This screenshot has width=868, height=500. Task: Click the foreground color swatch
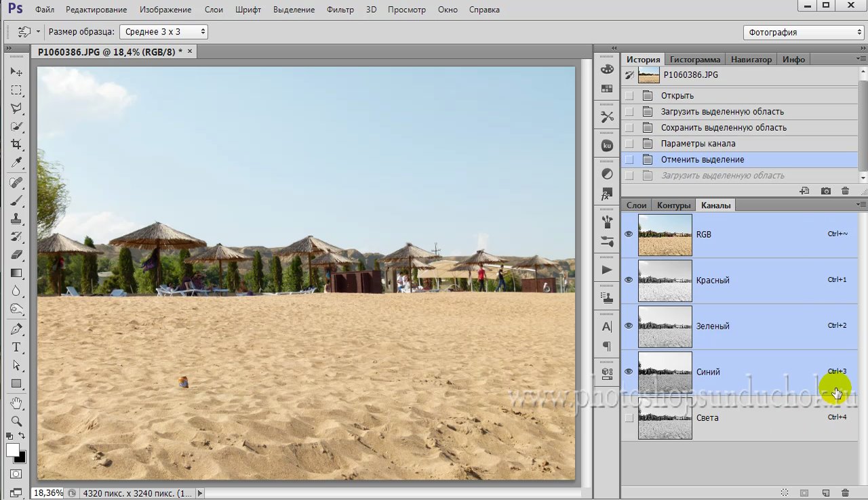pos(12,451)
